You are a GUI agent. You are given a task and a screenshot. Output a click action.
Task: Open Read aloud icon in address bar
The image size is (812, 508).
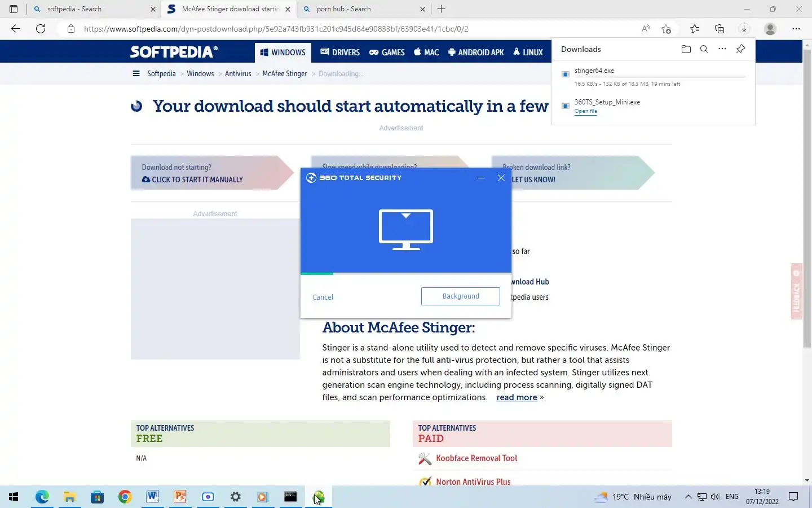[646, 29]
